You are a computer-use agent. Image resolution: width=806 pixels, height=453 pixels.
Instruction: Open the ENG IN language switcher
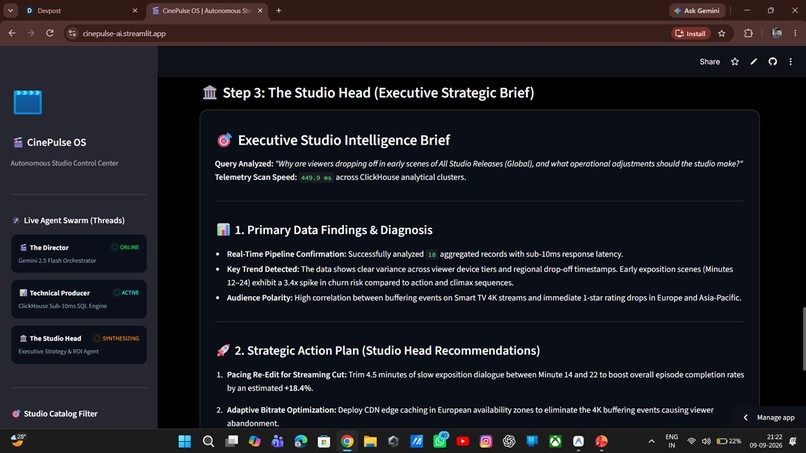point(671,441)
